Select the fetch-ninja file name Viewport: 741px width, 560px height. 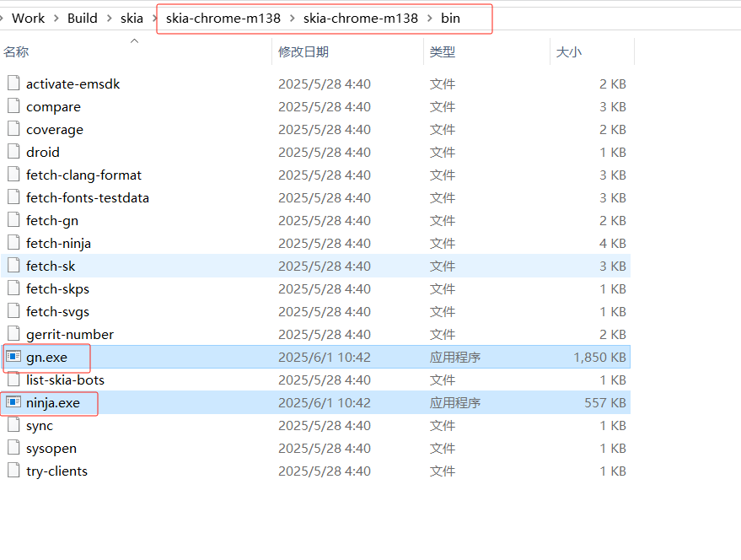pyautogui.click(x=59, y=244)
